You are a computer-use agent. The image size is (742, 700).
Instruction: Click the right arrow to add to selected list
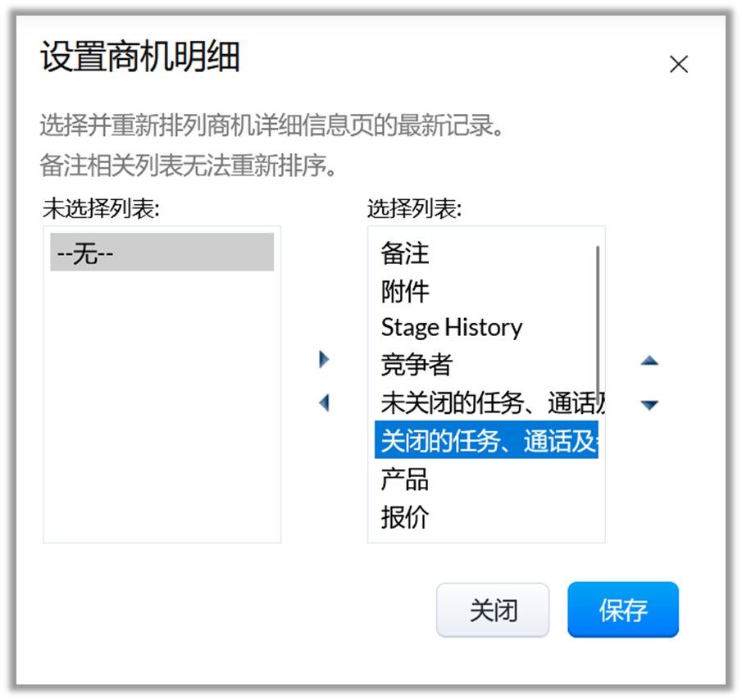coord(324,359)
